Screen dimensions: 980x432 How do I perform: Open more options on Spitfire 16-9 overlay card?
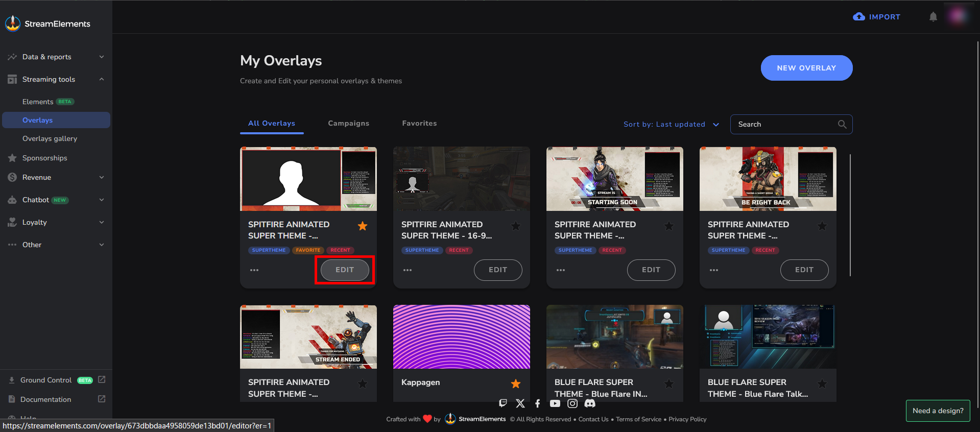(x=408, y=270)
